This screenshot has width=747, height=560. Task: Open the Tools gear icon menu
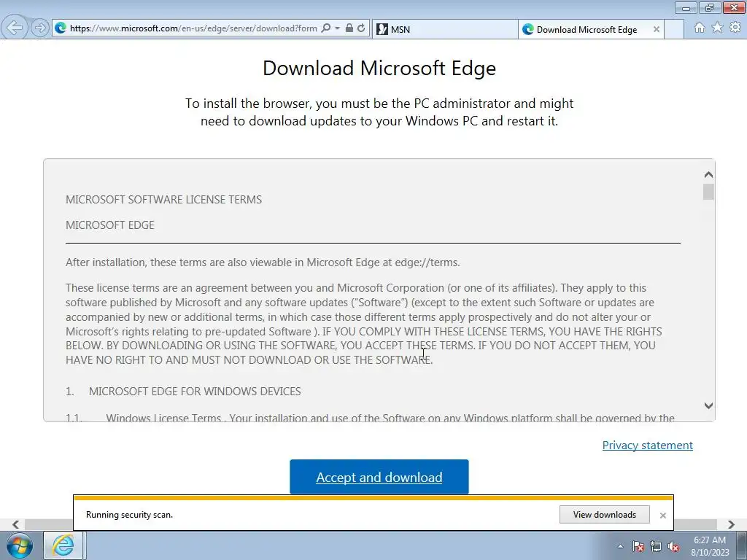735,28
